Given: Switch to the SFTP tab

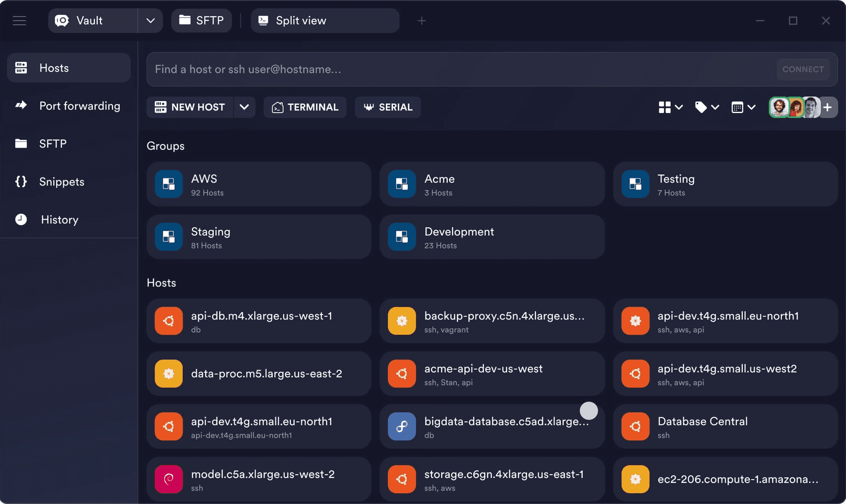Looking at the screenshot, I should click(202, 21).
